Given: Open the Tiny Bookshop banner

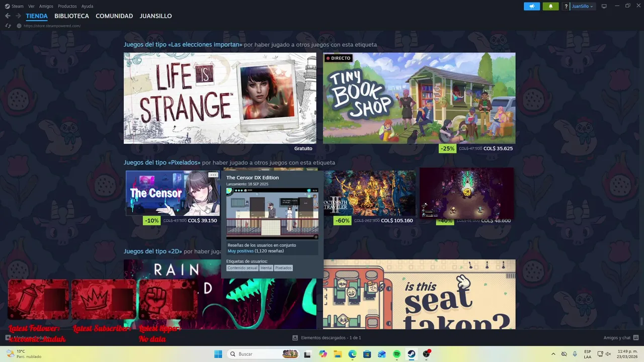Looking at the screenshot, I should click(x=419, y=98).
